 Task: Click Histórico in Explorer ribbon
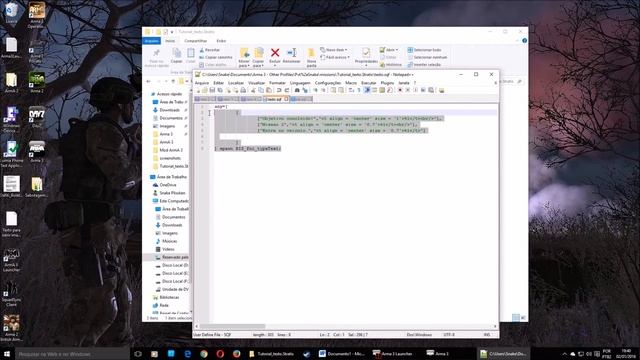point(391,65)
